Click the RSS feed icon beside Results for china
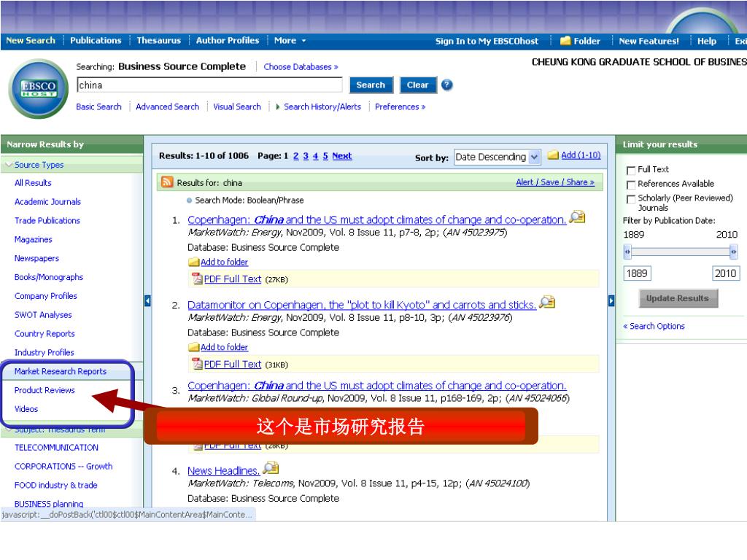This screenshot has height=560, width=747. tap(167, 182)
